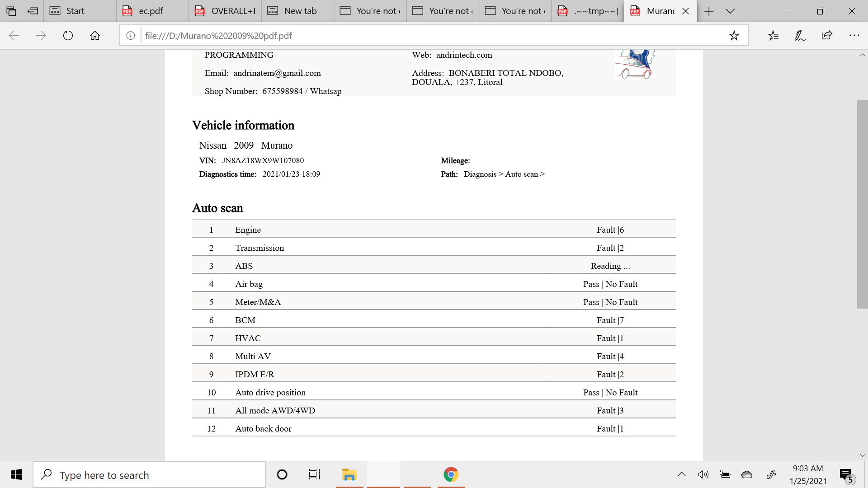Image resolution: width=868 pixels, height=488 pixels.
Task: Switch to the New tab tab
Action: [x=300, y=11]
